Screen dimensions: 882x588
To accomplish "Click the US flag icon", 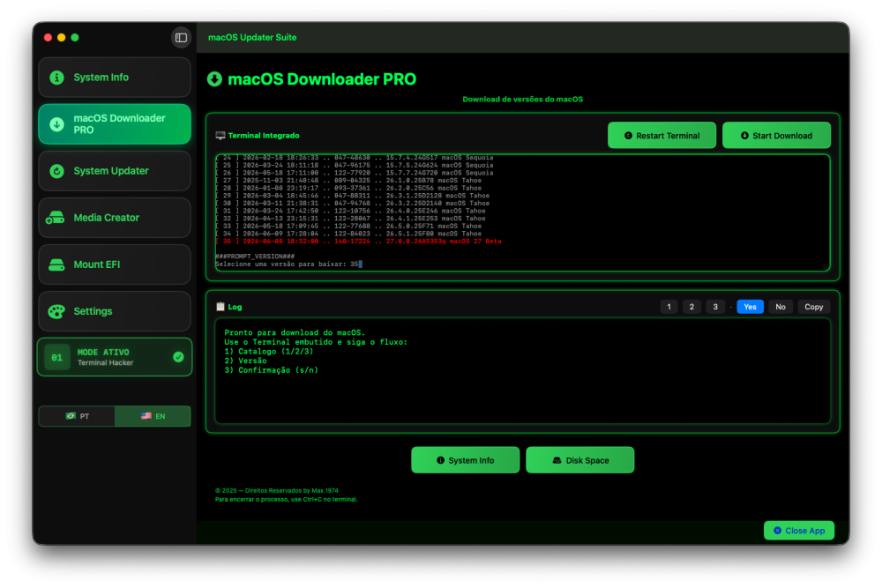I will [x=146, y=416].
